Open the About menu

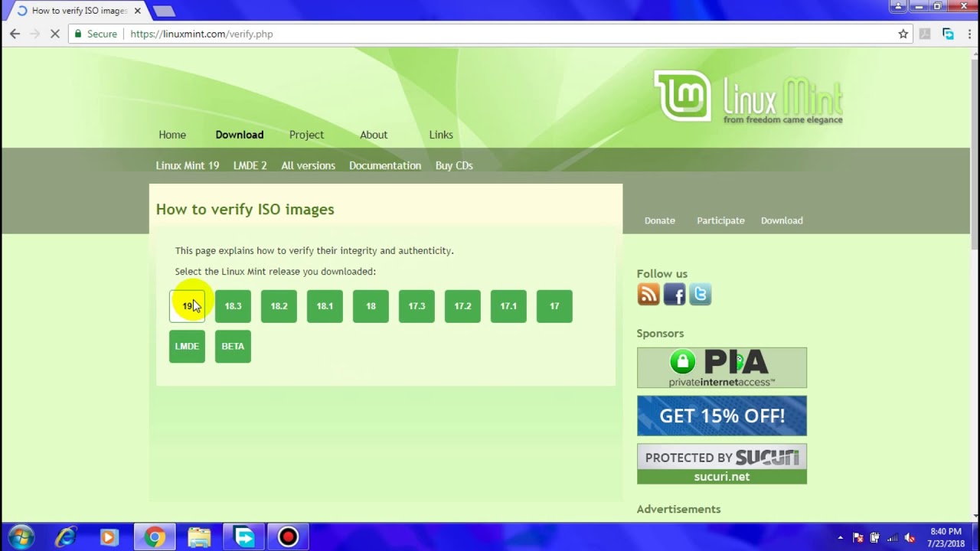click(x=374, y=135)
